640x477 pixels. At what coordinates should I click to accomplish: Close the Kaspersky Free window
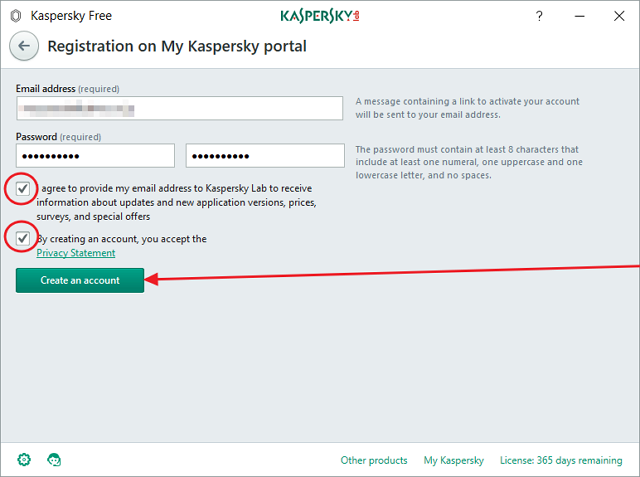click(x=619, y=16)
